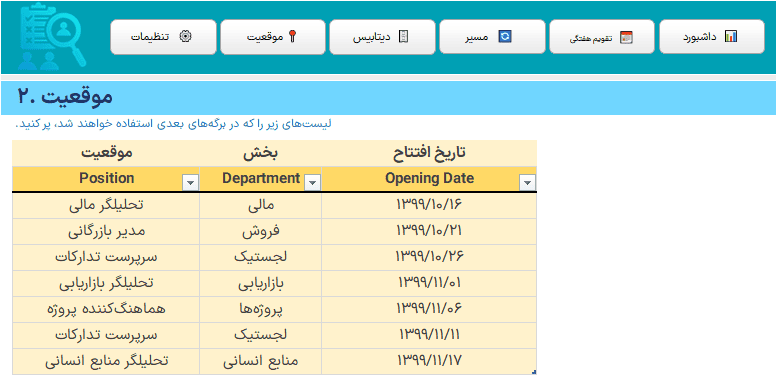Open the تنظیمات (settings) button
Screen dimensions: 776x388
(x=163, y=37)
